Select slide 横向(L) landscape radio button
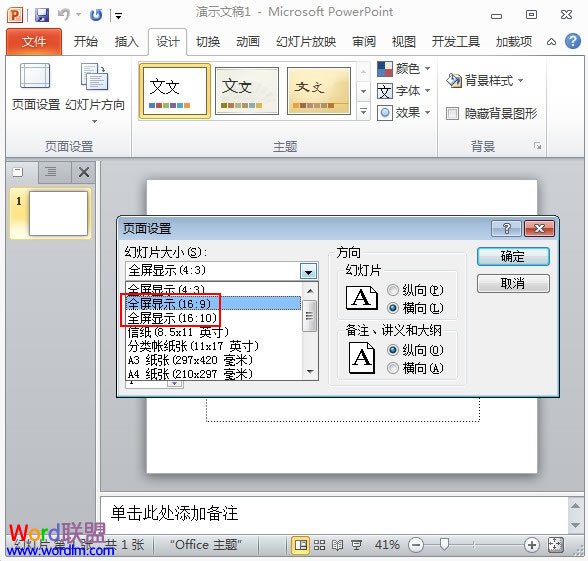588x561 pixels. point(392,308)
